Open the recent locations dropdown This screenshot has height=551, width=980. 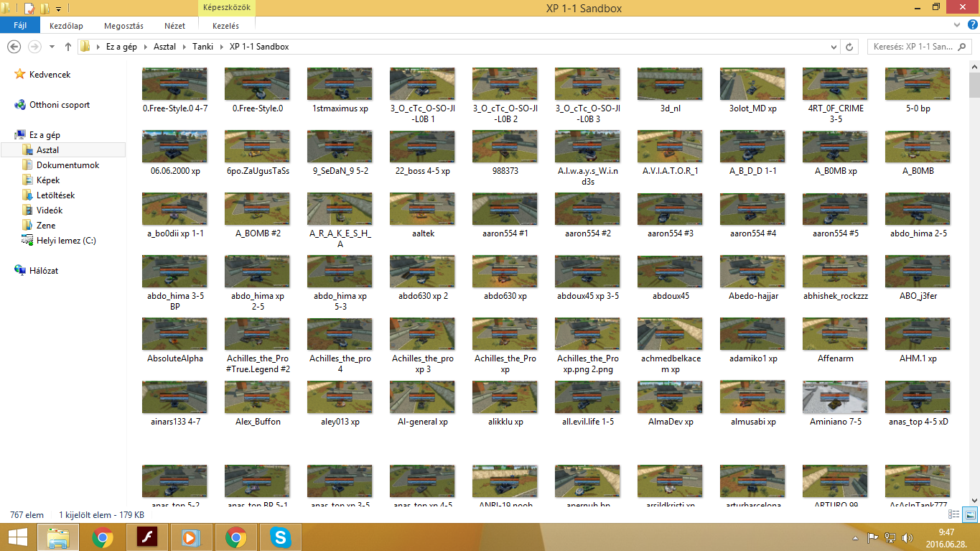[52, 47]
